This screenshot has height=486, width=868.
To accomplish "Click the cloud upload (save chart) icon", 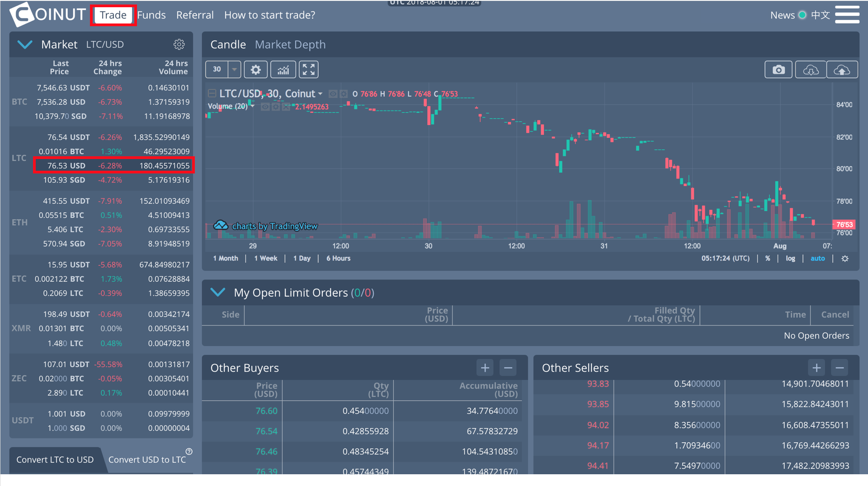I will 841,70.
